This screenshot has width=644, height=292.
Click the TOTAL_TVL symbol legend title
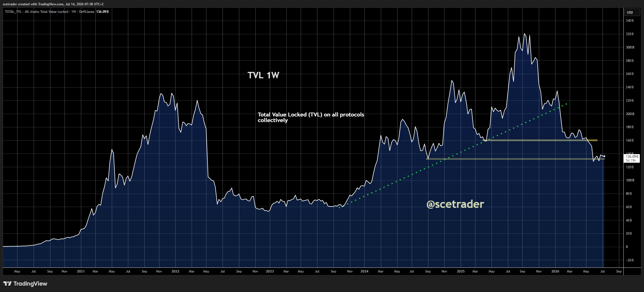point(13,12)
